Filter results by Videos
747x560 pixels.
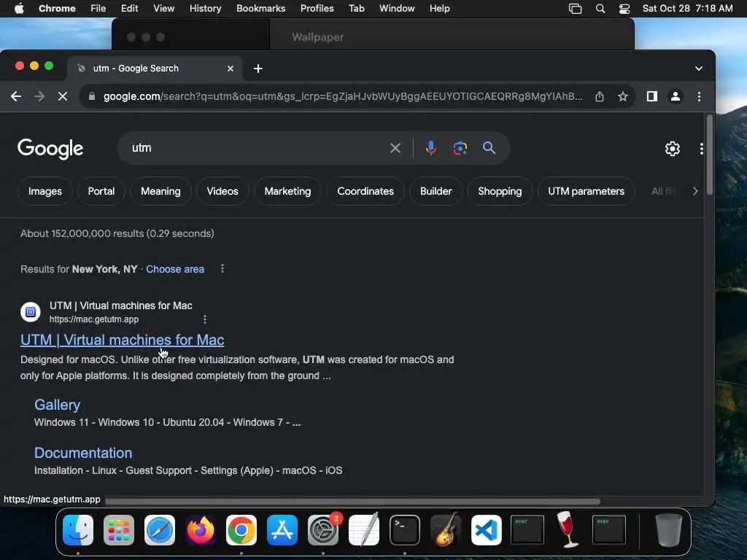coord(222,192)
